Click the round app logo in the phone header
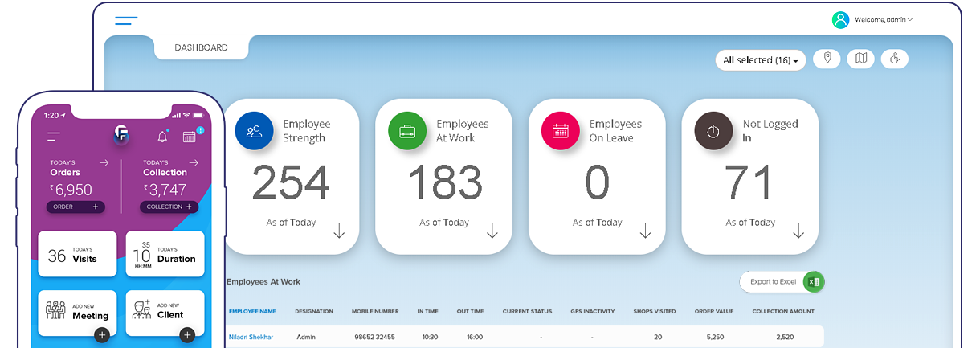The image size is (980, 348). tap(122, 135)
